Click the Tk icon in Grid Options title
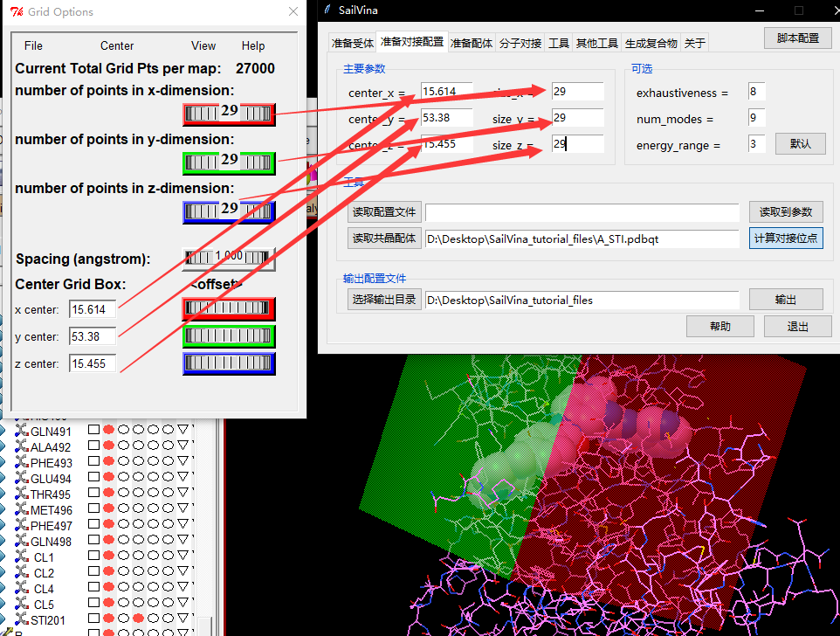Viewport: 840px width, 636px height. tap(17, 11)
